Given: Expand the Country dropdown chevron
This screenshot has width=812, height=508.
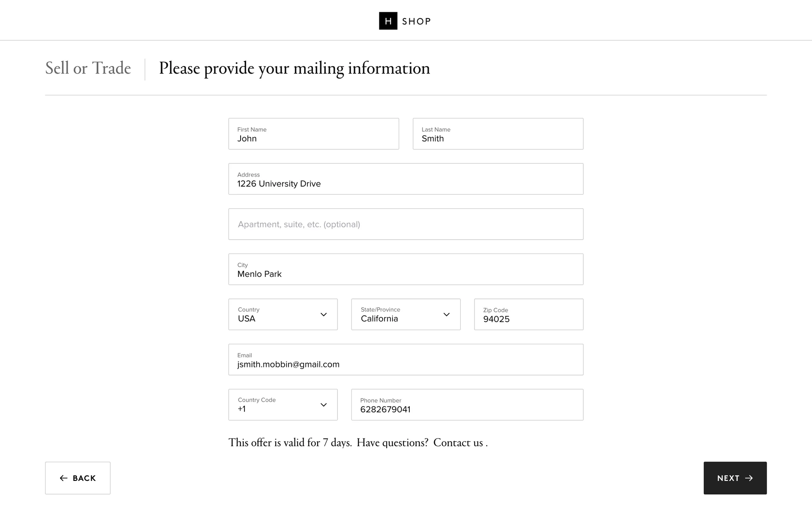Looking at the screenshot, I should 324,315.
